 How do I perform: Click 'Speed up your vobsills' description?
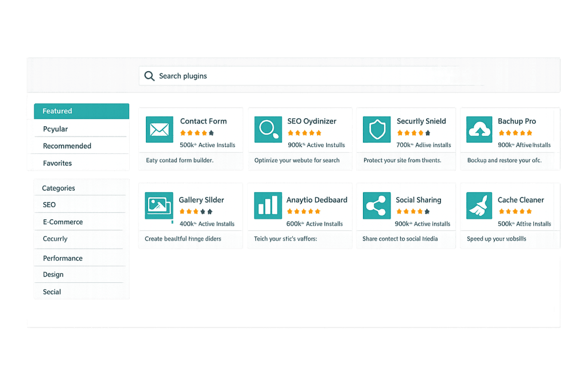click(x=497, y=239)
